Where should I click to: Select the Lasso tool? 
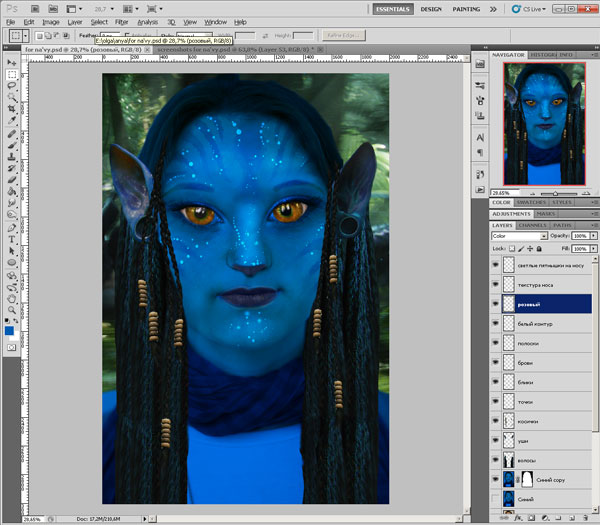point(11,86)
